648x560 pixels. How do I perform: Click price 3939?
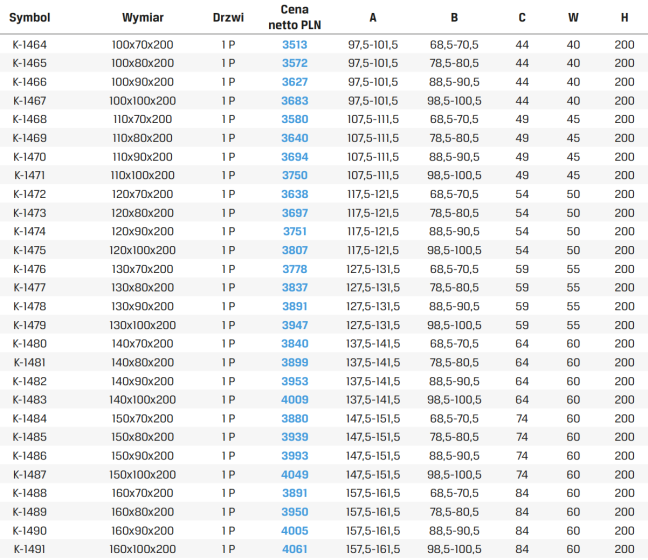[295, 437]
